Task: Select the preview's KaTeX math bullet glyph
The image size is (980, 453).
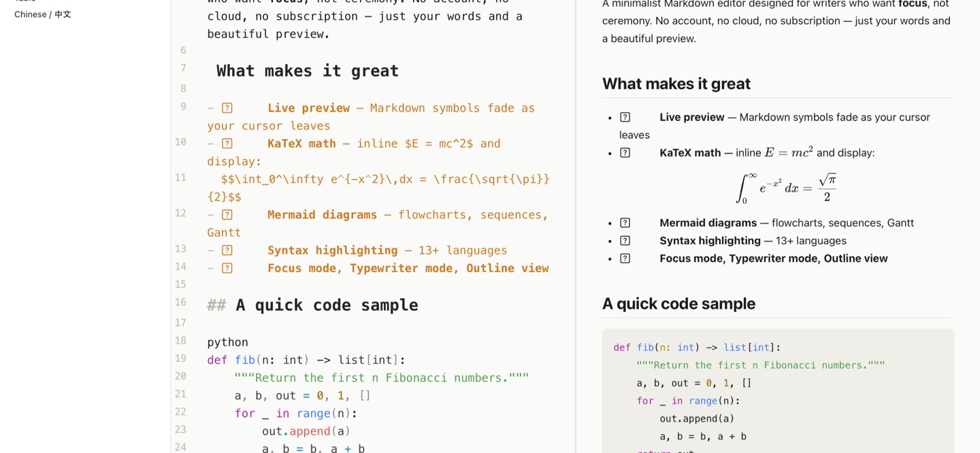Action: tap(625, 153)
